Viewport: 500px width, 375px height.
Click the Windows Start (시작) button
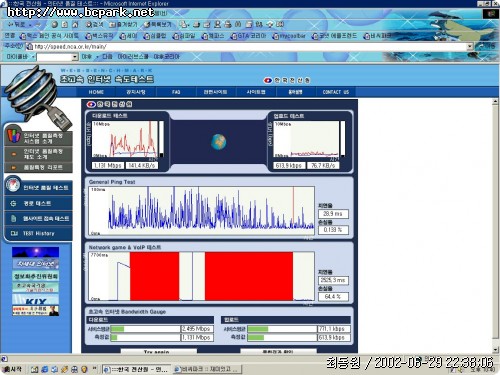click(x=12, y=369)
